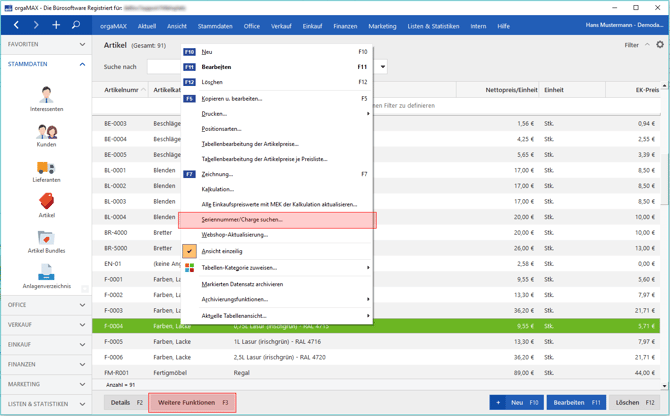Image resolution: width=670 pixels, height=416 pixels.
Task: Open the Artikel tag icon
Action: coord(47,205)
